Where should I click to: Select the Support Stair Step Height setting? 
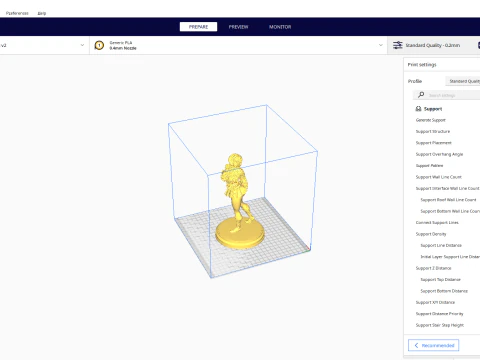click(x=440, y=325)
